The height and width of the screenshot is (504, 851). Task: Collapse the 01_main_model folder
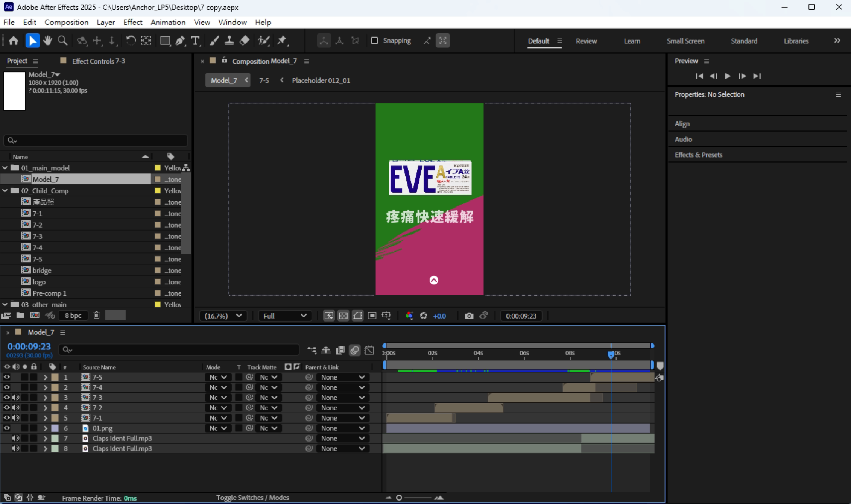(x=5, y=168)
